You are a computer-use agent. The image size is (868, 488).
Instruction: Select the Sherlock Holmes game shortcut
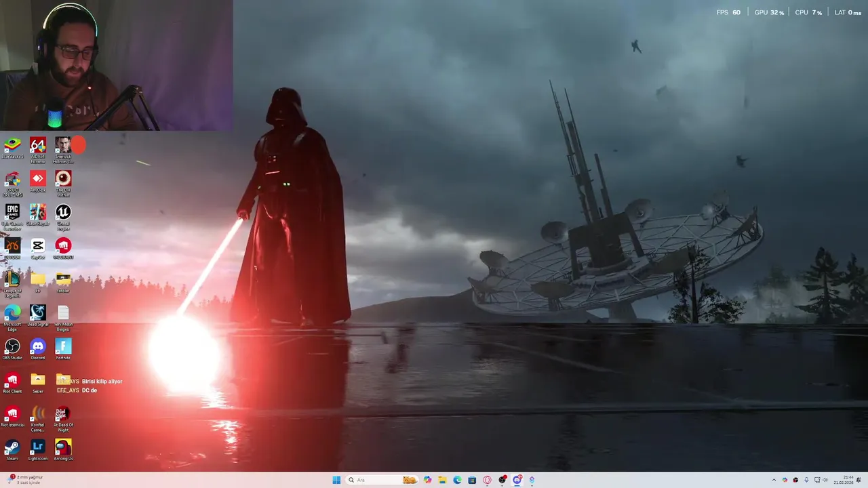63,150
